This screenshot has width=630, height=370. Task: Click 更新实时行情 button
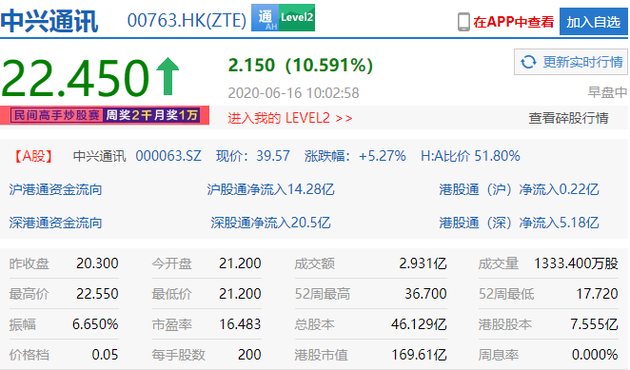571,62
